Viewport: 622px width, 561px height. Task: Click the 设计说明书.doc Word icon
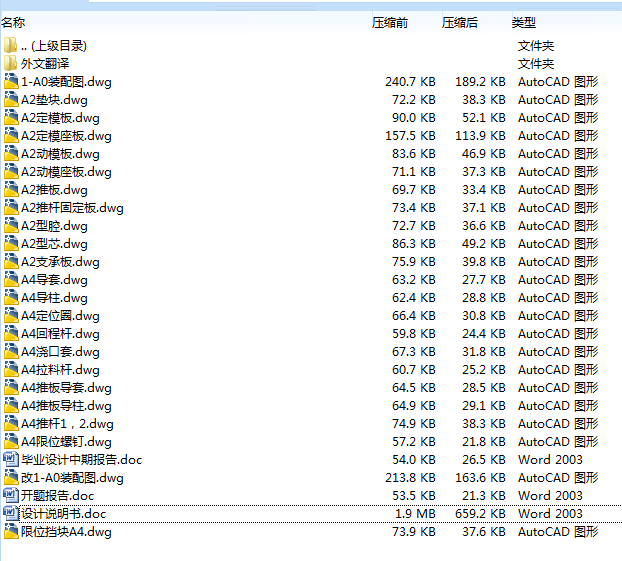[x=11, y=513]
